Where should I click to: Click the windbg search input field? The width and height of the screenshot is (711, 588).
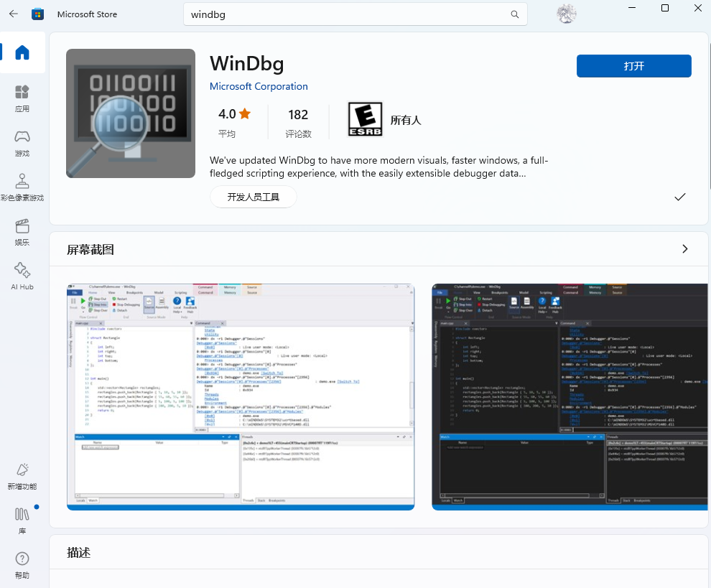click(355, 14)
